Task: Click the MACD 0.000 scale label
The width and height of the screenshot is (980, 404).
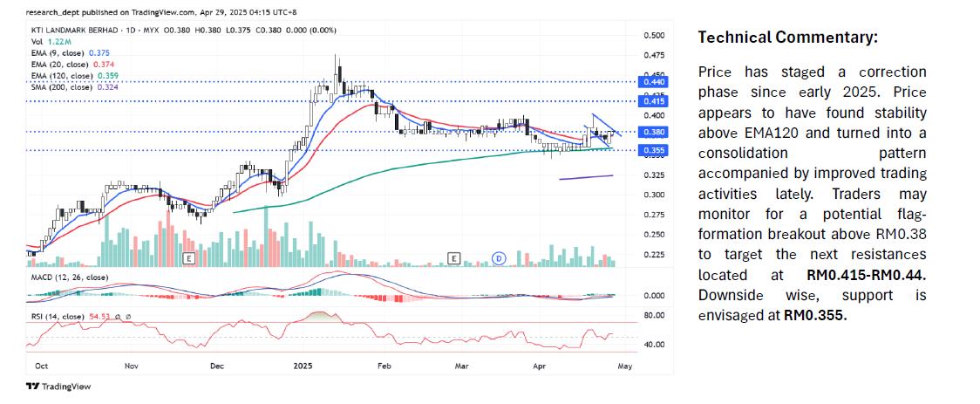Action: (653, 295)
